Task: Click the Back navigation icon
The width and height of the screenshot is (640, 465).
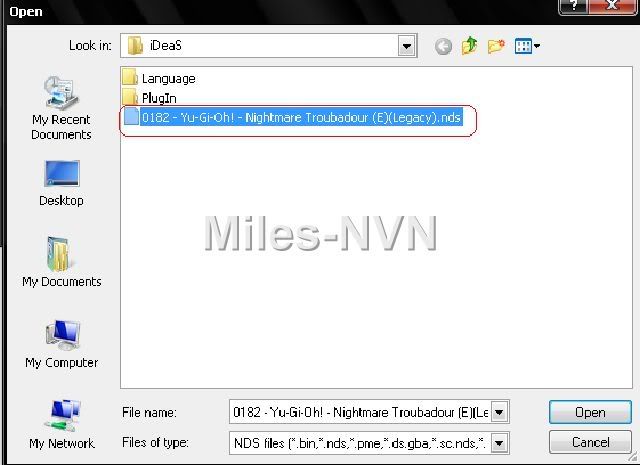Action: point(443,47)
